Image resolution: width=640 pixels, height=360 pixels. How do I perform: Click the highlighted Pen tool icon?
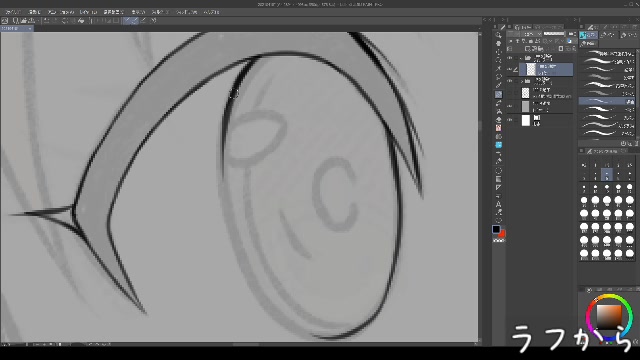pos(498,94)
